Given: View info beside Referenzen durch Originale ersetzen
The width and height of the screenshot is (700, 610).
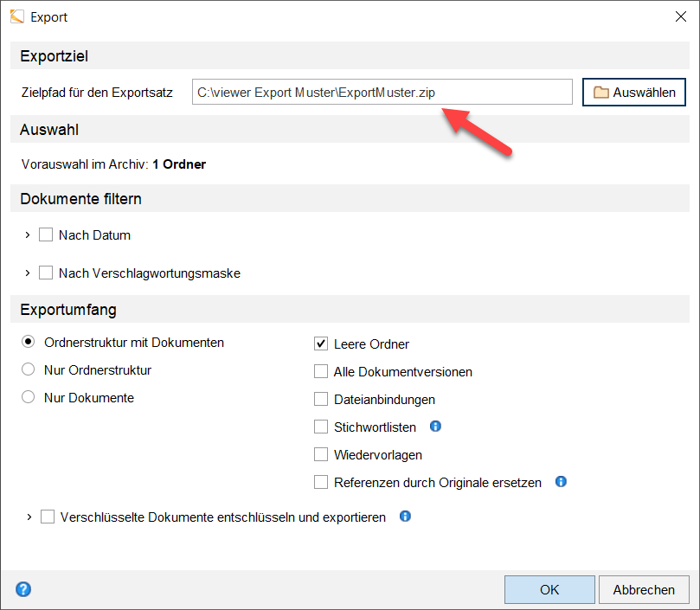Looking at the screenshot, I should 561,482.
